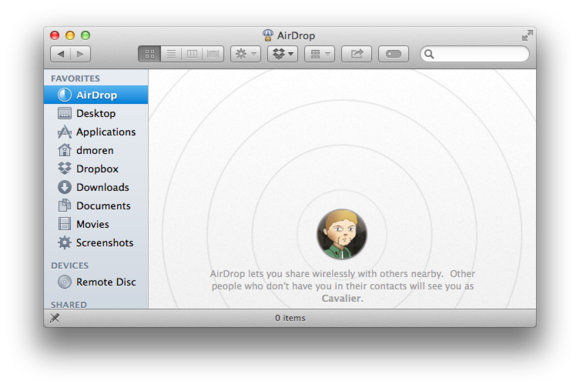Click the Share toolbar button
The width and height of the screenshot is (580, 388).
click(356, 54)
